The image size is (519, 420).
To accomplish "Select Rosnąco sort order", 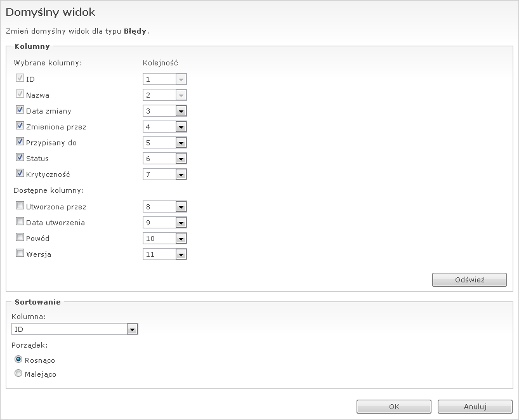I will (18, 359).
